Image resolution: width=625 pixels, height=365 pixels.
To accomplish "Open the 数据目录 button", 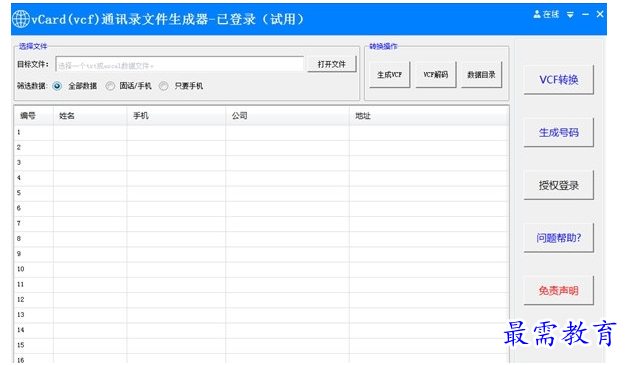I will click(481, 75).
